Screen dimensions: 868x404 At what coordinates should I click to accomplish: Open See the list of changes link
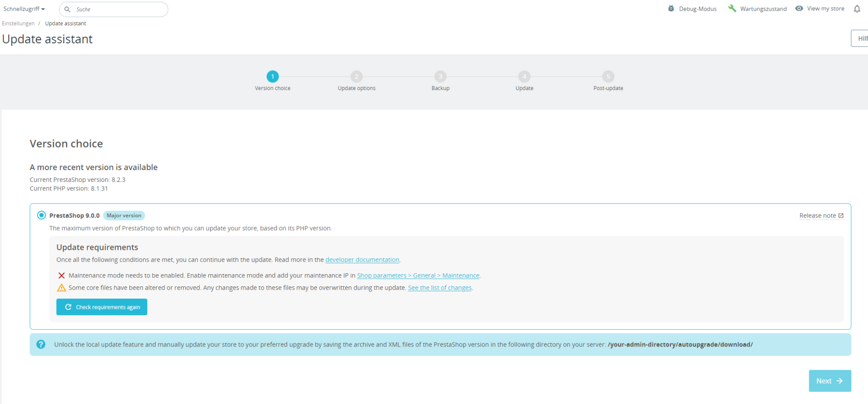pyautogui.click(x=440, y=288)
